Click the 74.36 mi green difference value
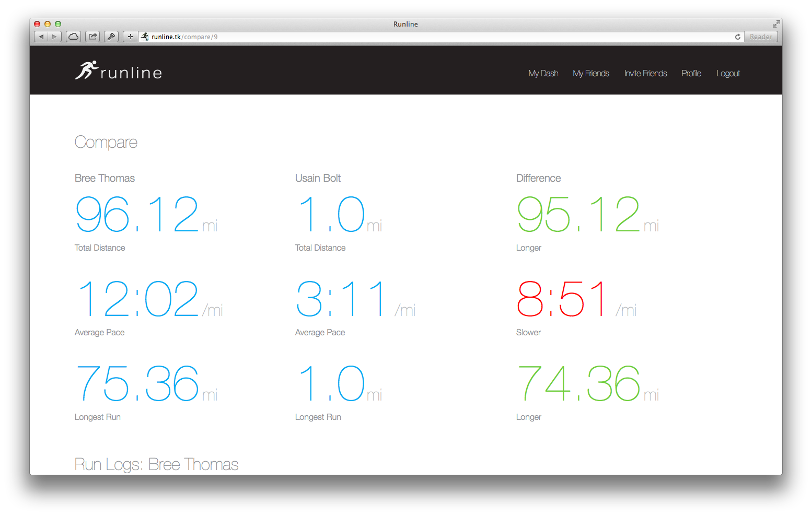Image resolution: width=812 pixels, height=516 pixels. pos(588,383)
